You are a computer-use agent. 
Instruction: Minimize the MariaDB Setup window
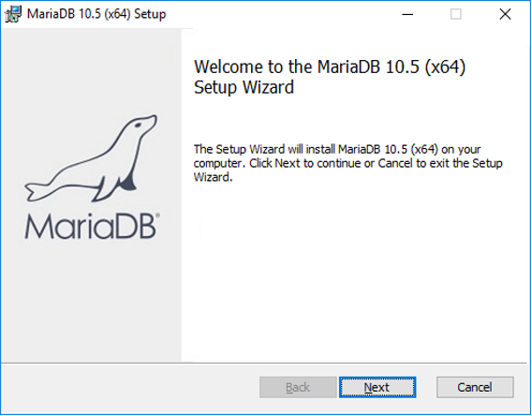[x=407, y=14]
